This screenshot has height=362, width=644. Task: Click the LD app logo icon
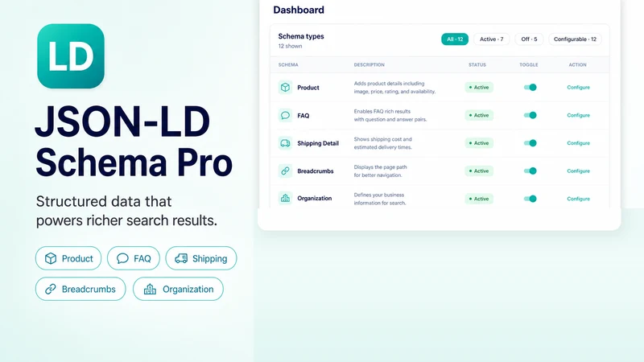(71, 56)
